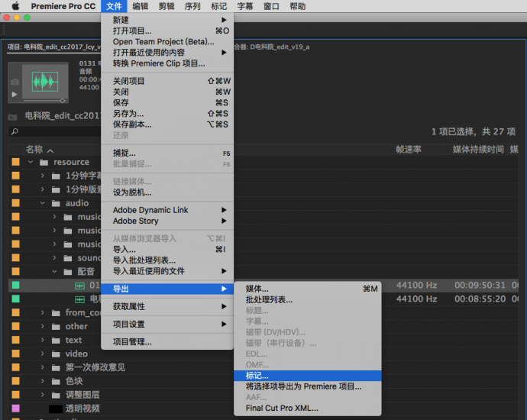The image size is (527, 420).
Task: Select 批处理列表... in export submenu
Action: tap(308, 299)
